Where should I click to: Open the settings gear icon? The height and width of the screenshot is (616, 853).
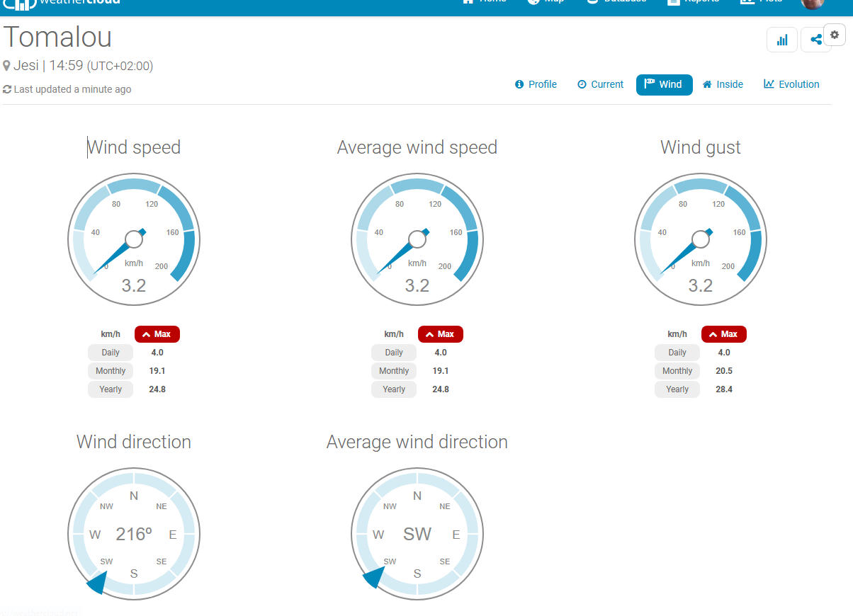coord(835,34)
